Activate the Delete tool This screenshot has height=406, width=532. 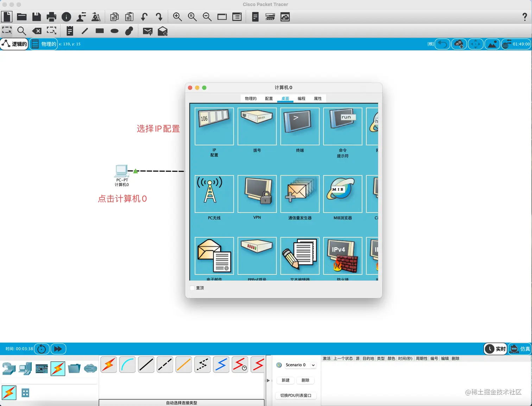click(37, 31)
